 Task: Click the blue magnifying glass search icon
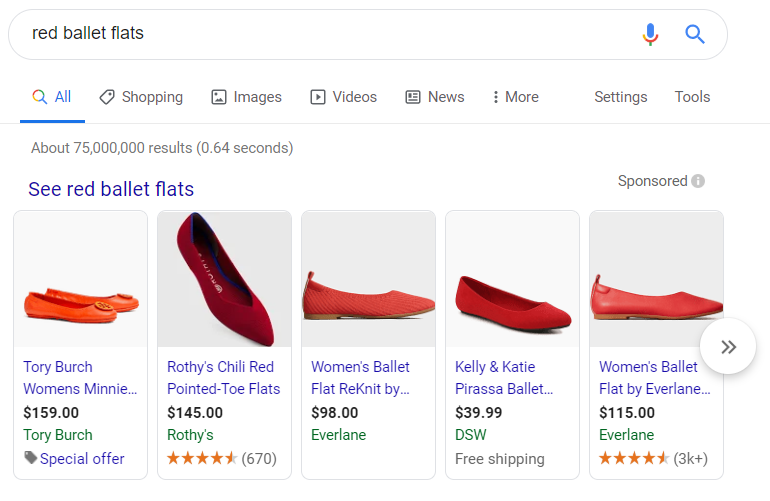pyautogui.click(x=695, y=35)
